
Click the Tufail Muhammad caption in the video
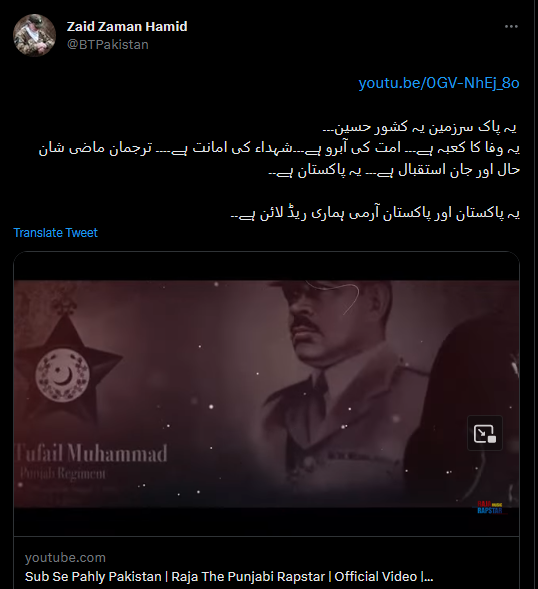(91, 453)
